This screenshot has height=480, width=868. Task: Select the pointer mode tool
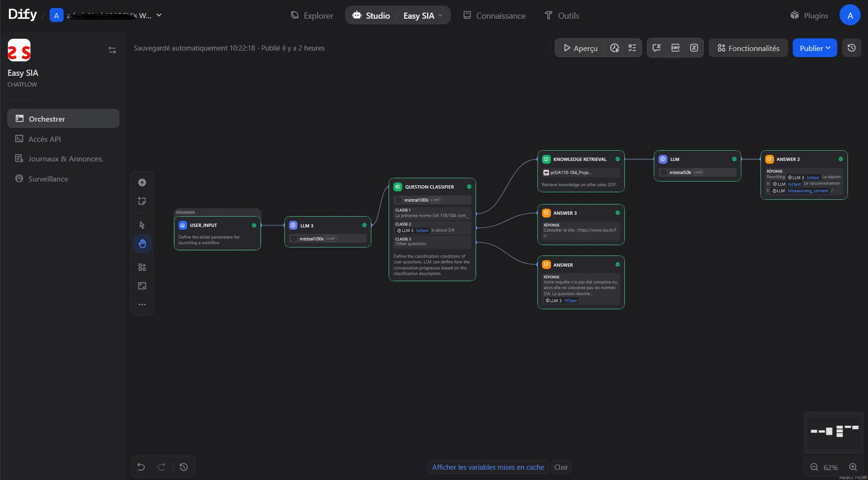142,225
